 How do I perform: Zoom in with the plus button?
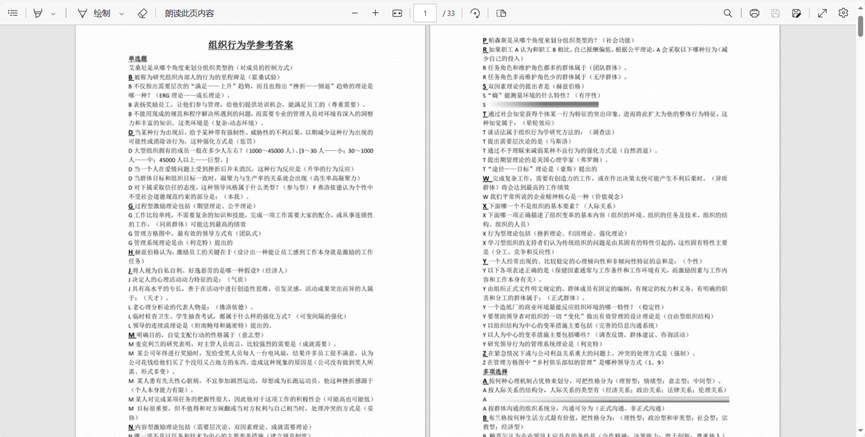[375, 14]
